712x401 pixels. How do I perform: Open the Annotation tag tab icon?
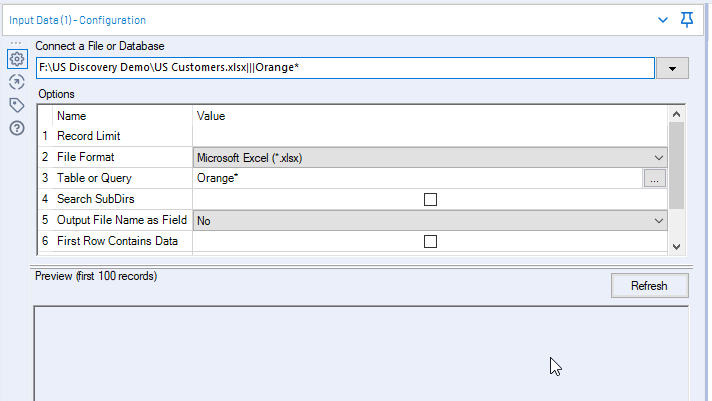click(16, 105)
